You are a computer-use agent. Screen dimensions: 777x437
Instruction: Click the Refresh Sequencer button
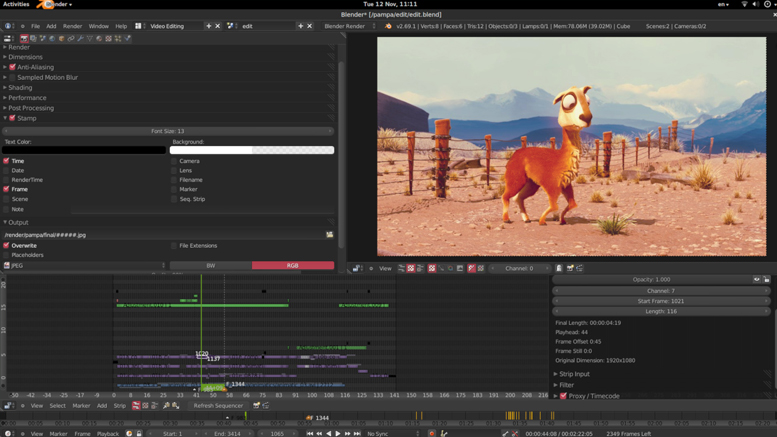[x=218, y=405]
